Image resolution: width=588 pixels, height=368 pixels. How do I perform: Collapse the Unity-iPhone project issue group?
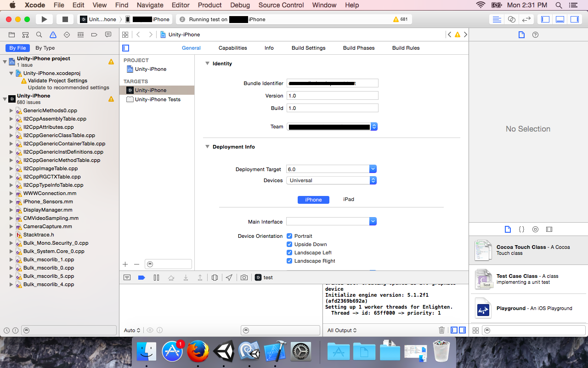(x=5, y=62)
